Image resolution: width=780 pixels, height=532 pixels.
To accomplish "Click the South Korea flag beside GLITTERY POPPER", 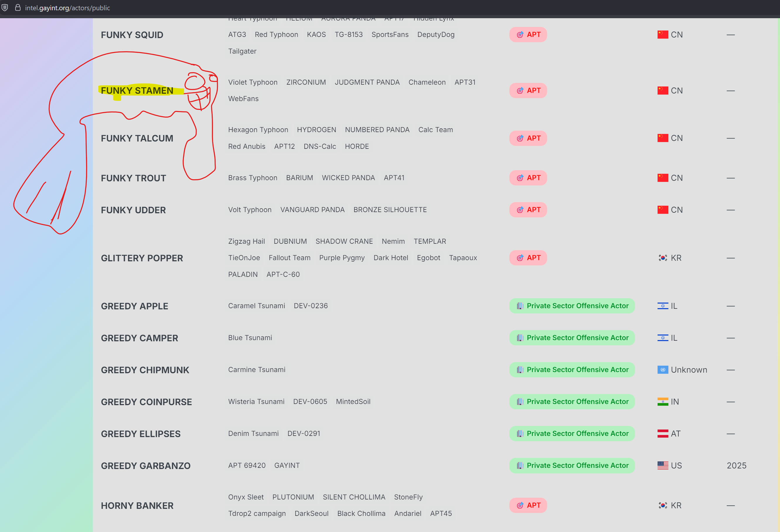I will pos(663,258).
